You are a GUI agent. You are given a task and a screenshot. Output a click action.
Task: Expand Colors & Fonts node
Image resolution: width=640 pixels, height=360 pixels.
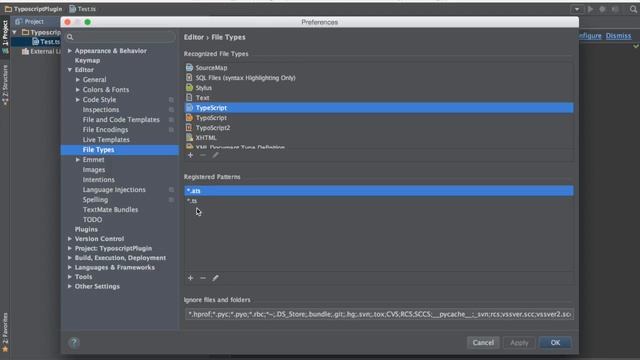(x=78, y=89)
